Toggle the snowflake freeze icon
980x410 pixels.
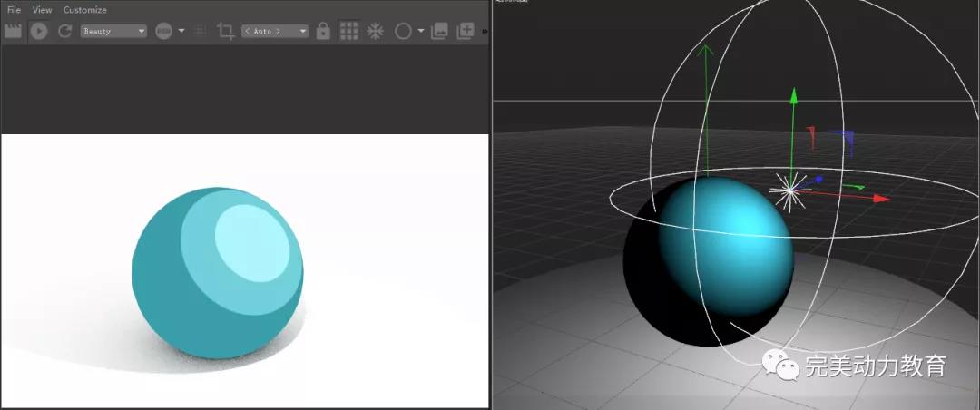(x=375, y=31)
